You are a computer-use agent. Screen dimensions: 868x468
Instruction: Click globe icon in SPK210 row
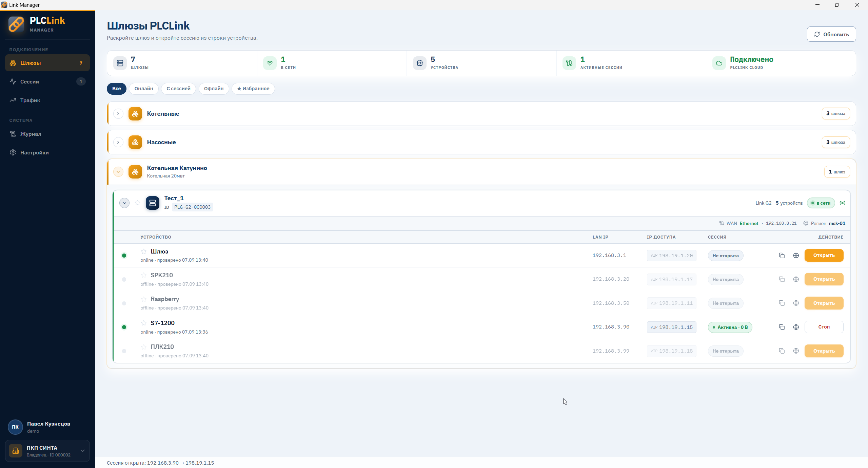pyautogui.click(x=796, y=279)
